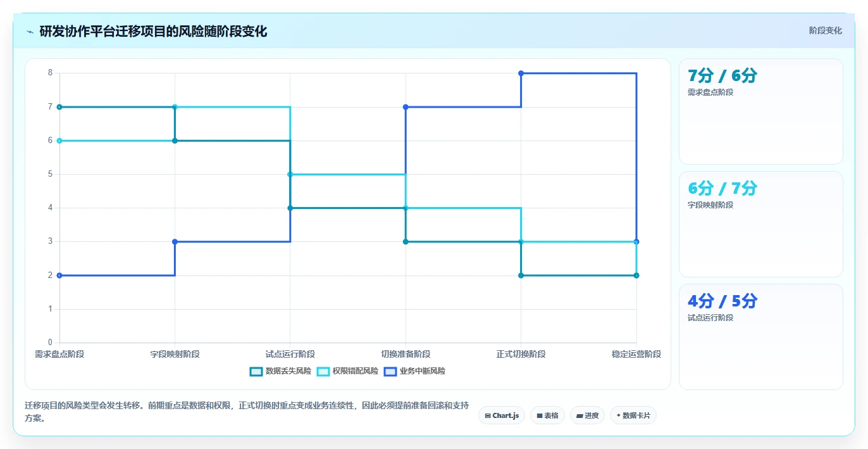Click the 表格 chip
The height and width of the screenshot is (449, 868).
[x=547, y=415]
